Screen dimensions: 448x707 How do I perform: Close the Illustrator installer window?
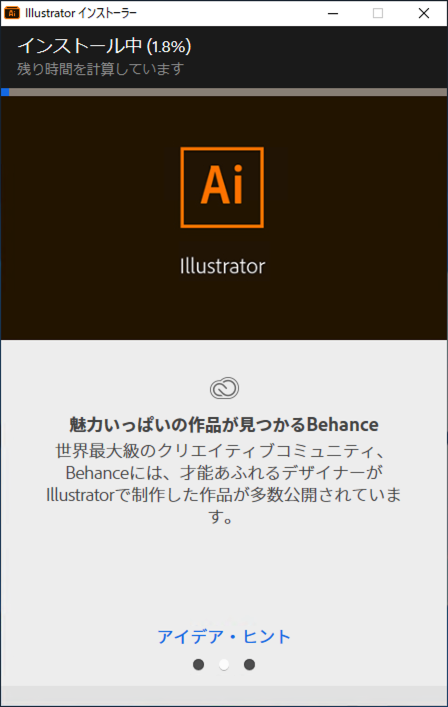pyautogui.click(x=424, y=14)
